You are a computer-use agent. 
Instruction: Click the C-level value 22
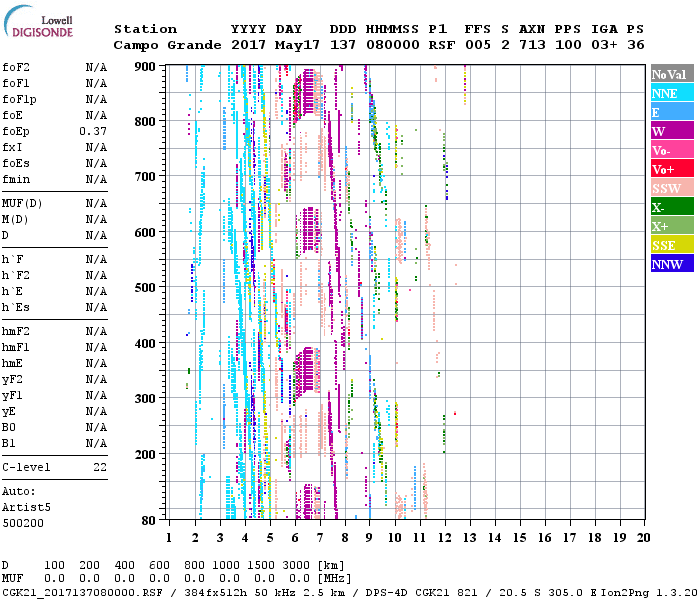coord(100,467)
